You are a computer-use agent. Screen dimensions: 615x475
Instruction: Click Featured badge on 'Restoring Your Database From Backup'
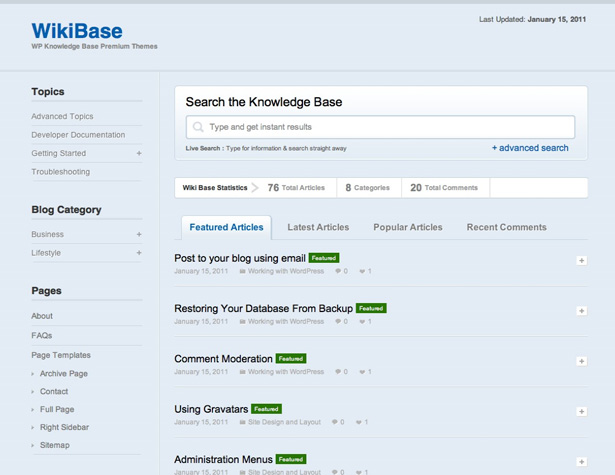(x=371, y=308)
